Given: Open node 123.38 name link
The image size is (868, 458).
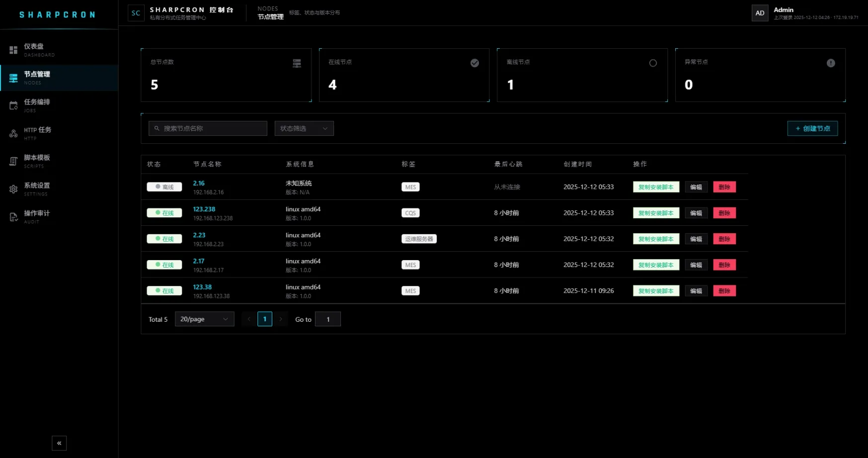Looking at the screenshot, I should point(202,287).
